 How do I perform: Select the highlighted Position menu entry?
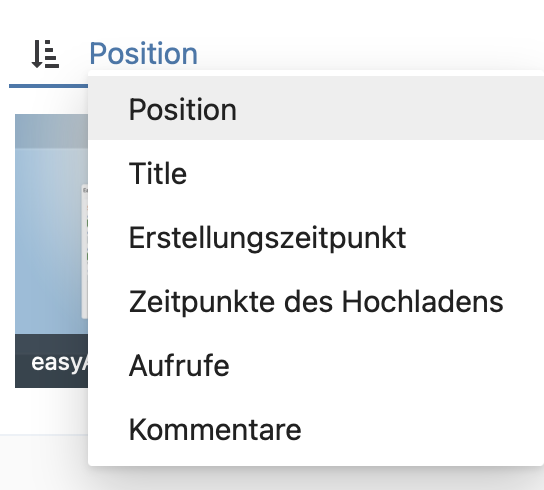[x=316, y=109]
